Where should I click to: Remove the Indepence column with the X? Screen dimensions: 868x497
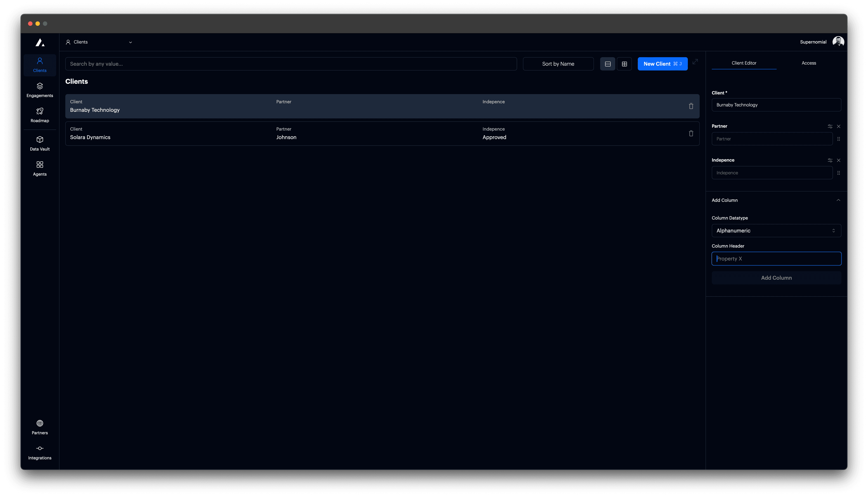[839, 160]
